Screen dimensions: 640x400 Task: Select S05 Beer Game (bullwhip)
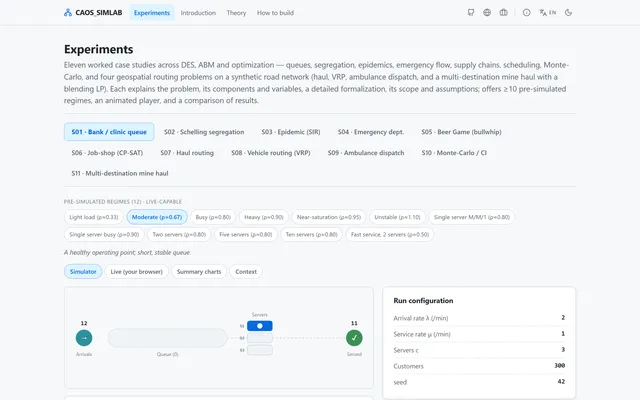[461, 132]
